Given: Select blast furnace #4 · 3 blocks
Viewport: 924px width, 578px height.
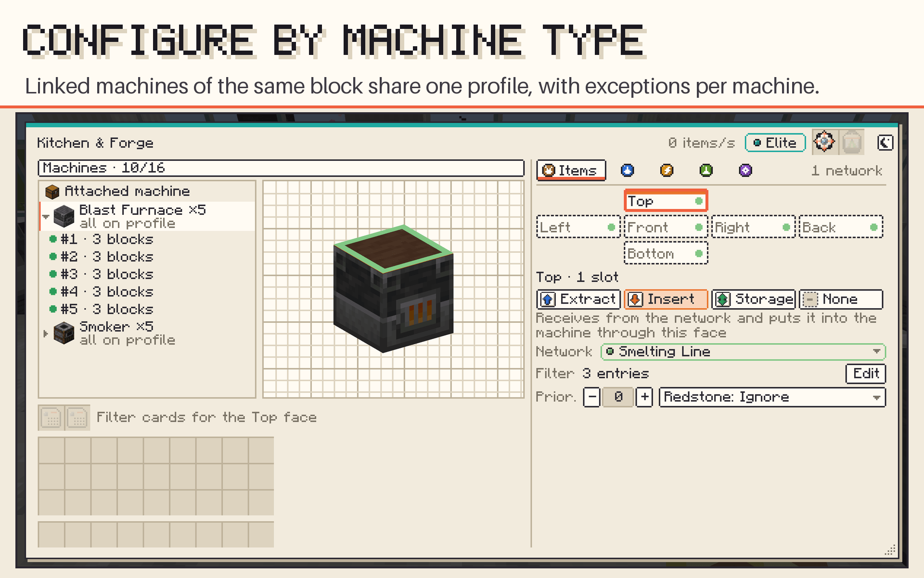Looking at the screenshot, I should (x=147, y=291).
